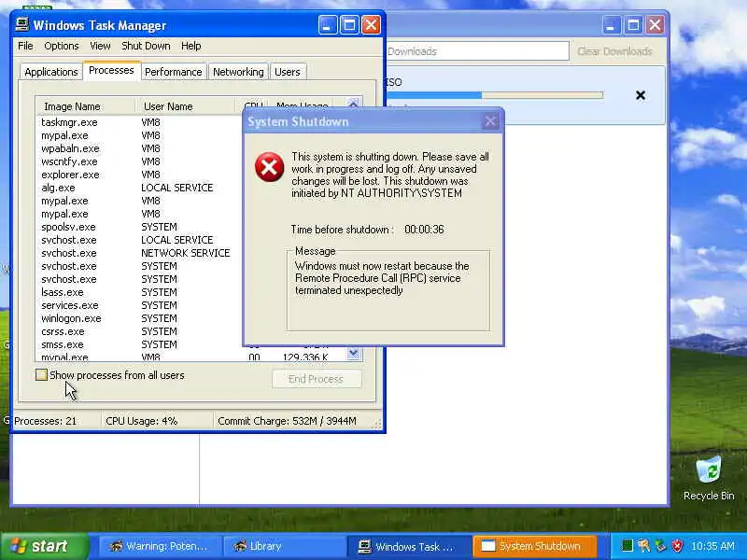This screenshot has width=747, height=560.
Task: Switch to the Applications tab
Action: click(x=51, y=72)
